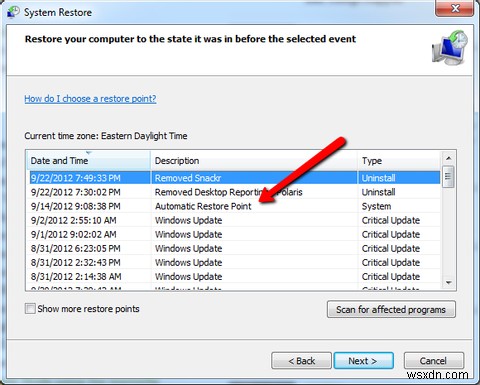Screen dimensions: 480x385
Task: Proceed with the Next button
Action: coord(364,361)
